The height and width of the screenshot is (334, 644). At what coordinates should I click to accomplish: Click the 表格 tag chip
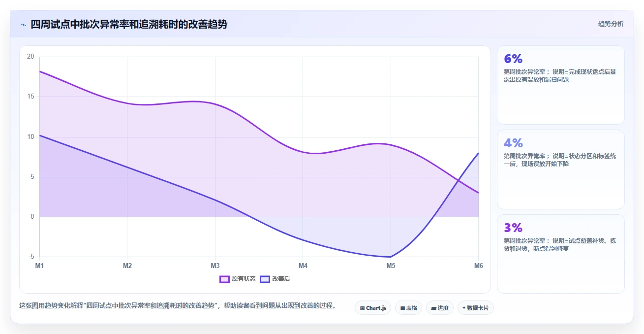[x=408, y=308]
